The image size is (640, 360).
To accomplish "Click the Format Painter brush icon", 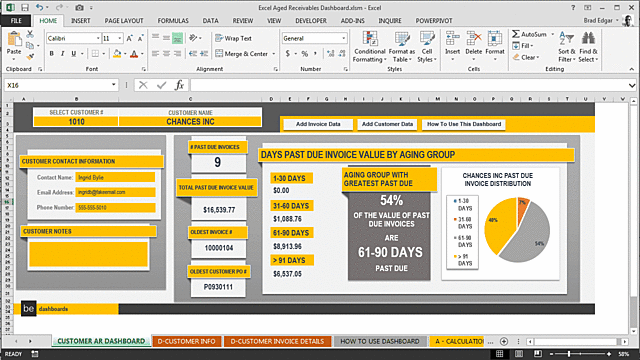I will coord(30,56).
